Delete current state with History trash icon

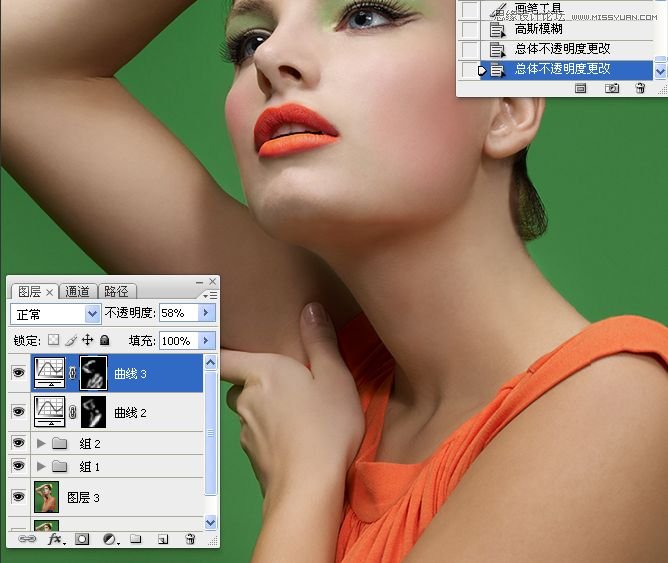pos(640,88)
